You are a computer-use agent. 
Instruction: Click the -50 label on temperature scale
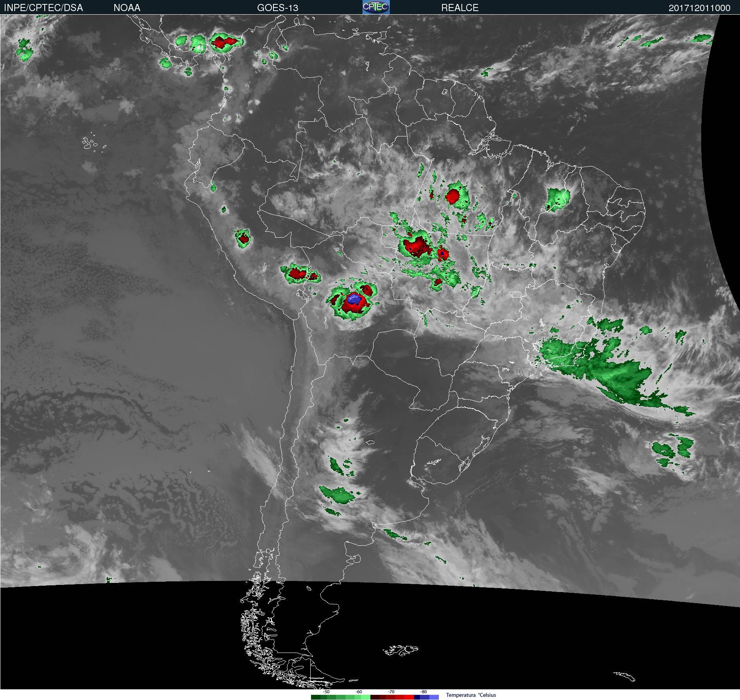(326, 692)
